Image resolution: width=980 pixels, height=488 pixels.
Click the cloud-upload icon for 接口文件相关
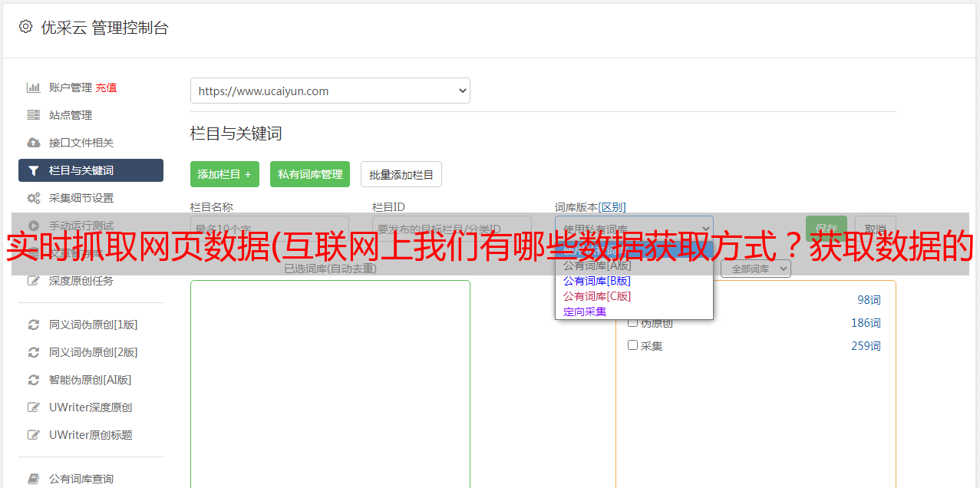click(33, 143)
